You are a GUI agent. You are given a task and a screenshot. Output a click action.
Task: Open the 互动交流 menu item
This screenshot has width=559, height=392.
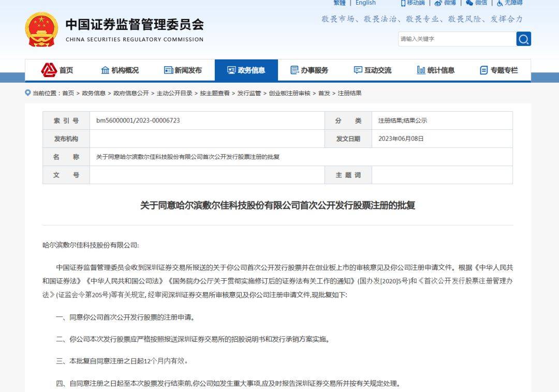(372, 70)
